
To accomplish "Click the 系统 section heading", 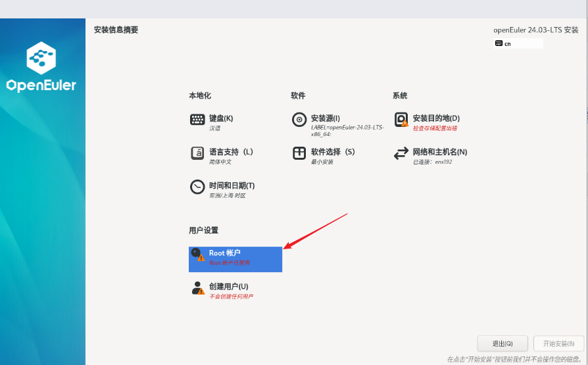I will (400, 95).
